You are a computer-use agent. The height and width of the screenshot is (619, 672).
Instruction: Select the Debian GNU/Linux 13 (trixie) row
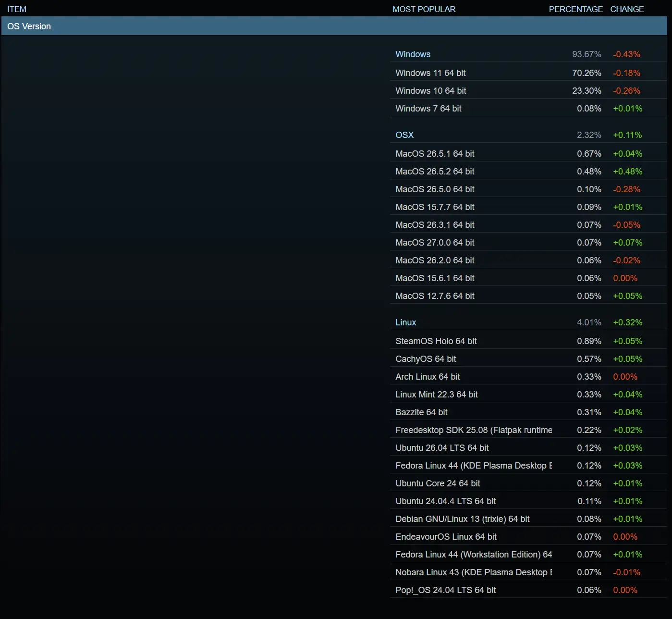(528, 519)
